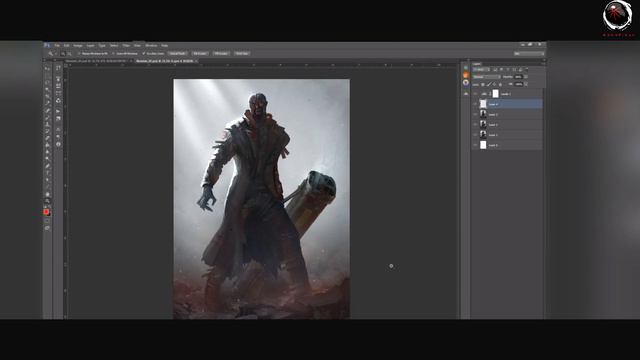This screenshot has width=640, height=360.
Task: Click the Layers panel tab
Action: click(x=477, y=64)
